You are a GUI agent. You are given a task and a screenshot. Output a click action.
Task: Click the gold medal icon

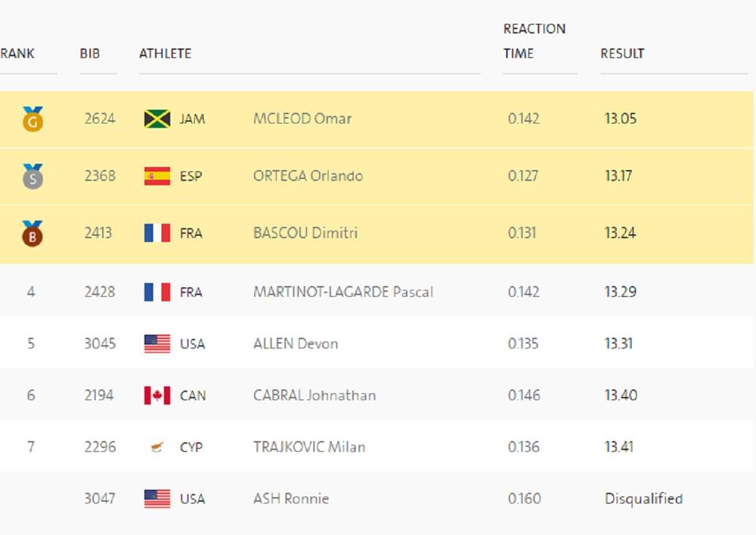33,119
